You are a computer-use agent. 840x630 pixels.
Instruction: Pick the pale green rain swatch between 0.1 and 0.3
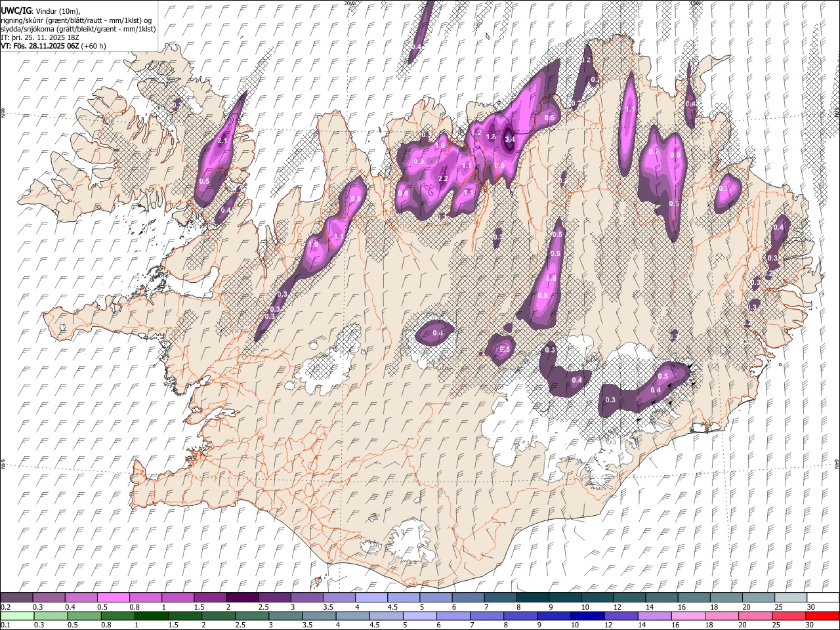[x=17, y=616]
